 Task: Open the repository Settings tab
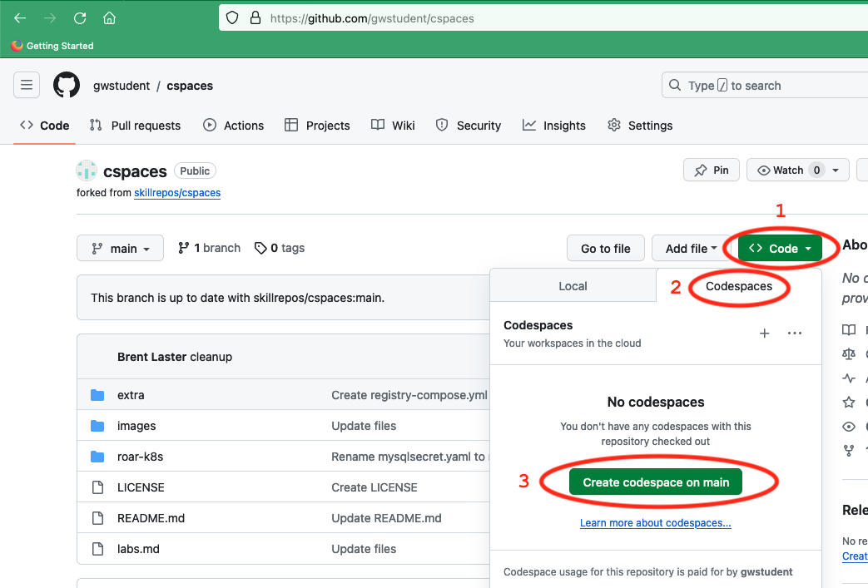pos(640,126)
